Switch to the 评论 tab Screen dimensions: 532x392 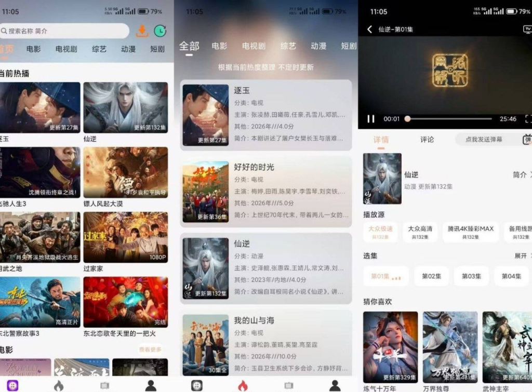[427, 140]
